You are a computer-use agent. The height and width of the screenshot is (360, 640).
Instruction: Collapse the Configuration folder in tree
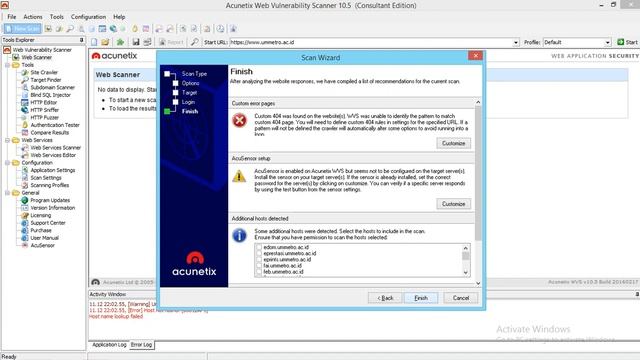[7, 162]
